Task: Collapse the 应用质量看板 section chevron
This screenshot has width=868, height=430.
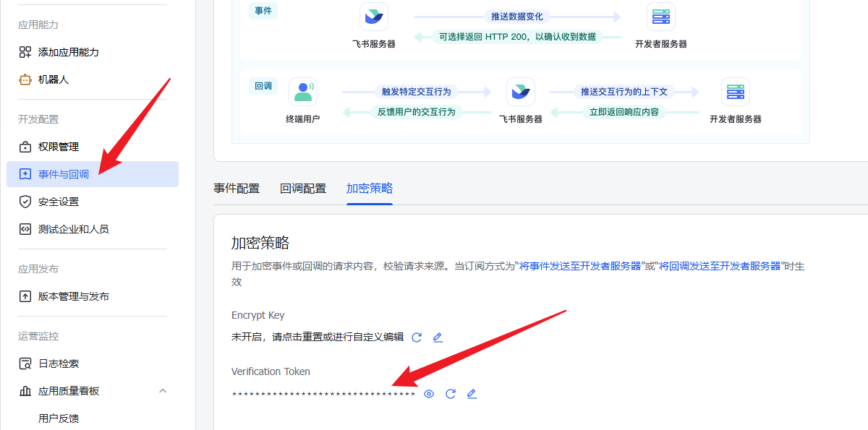Action: (163, 391)
